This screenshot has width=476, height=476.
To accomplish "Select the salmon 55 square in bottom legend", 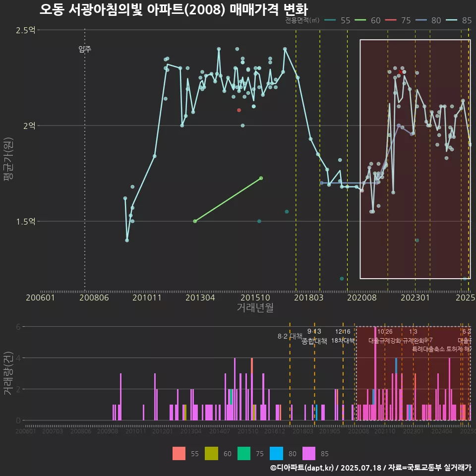I will click(179, 454).
